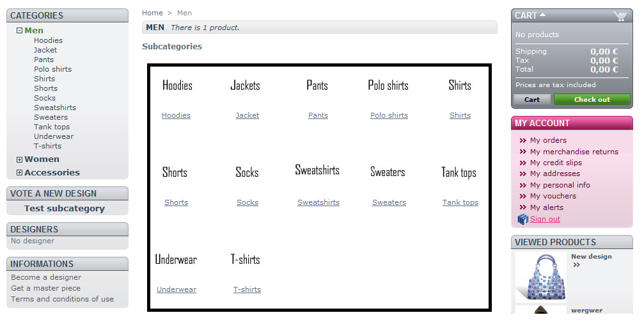Expand the Accessories category tree
The width and height of the screenshot is (644, 331).
pos(19,173)
